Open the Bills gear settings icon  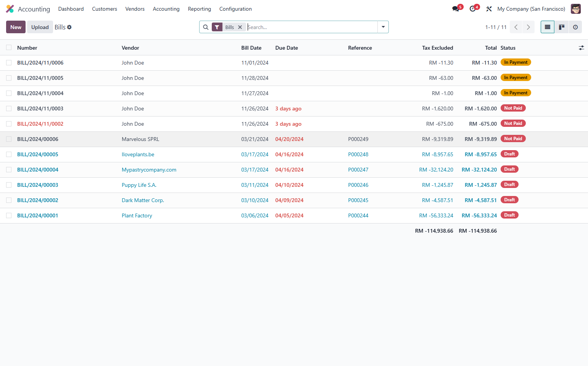coord(69,27)
